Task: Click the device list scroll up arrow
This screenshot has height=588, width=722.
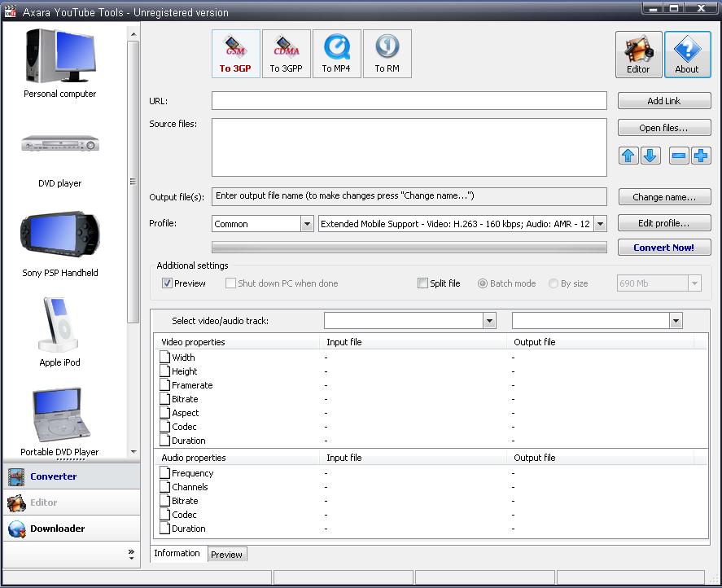Action: [133, 34]
